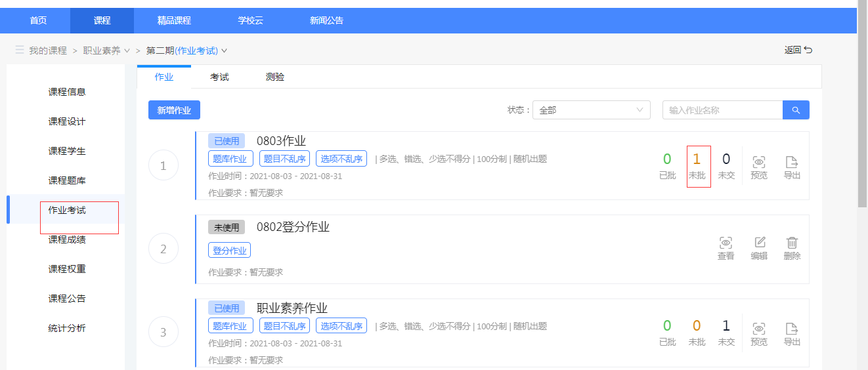
Task: Click the 0803作业 title
Action: pyautogui.click(x=281, y=141)
